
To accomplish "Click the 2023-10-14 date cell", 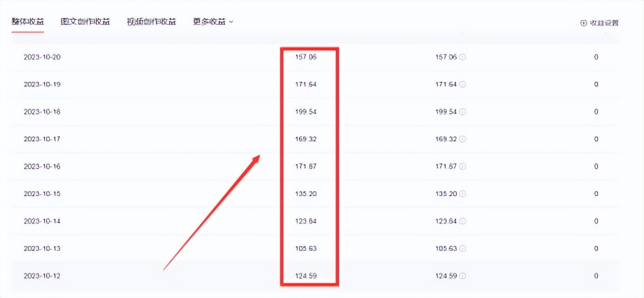I will click(x=42, y=221).
